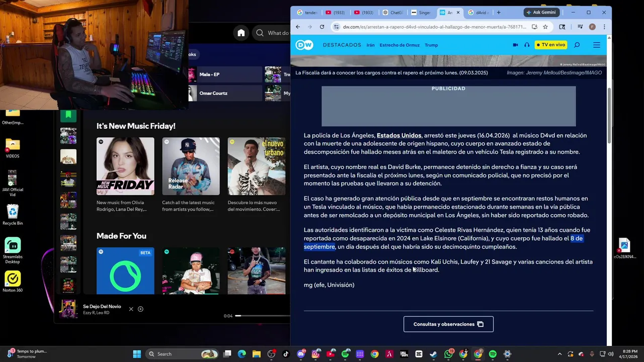This screenshot has height=362, width=644.
Task: Reload the DW page in Chrome
Action: [322, 27]
